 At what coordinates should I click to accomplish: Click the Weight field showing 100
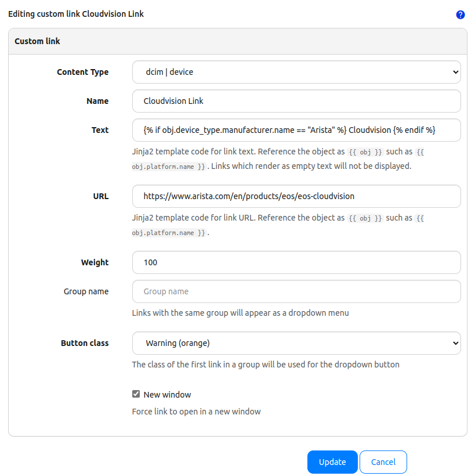click(x=296, y=262)
